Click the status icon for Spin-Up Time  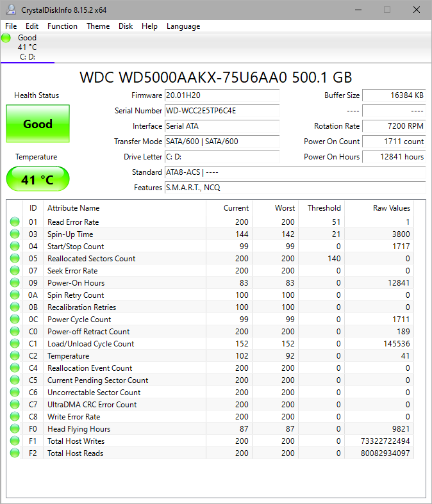(15, 234)
